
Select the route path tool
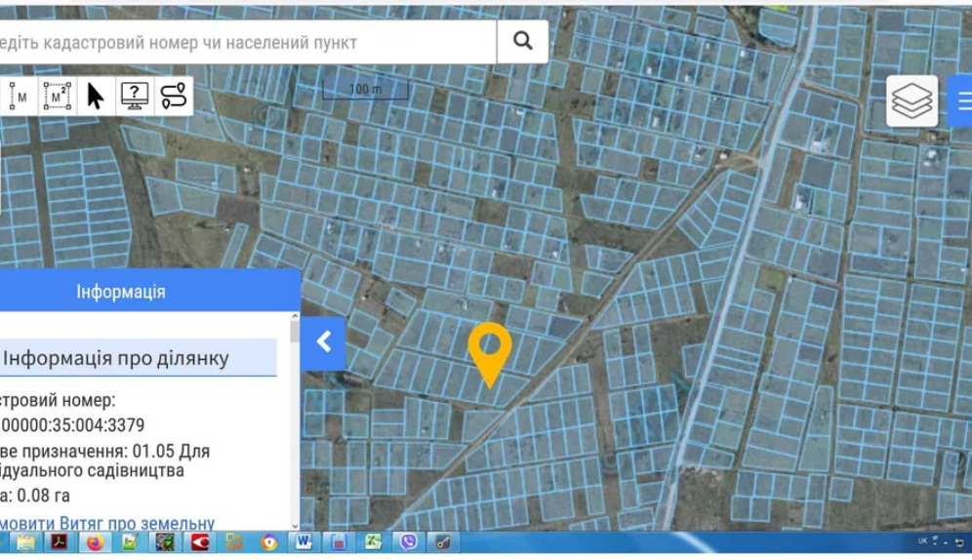coord(173,96)
